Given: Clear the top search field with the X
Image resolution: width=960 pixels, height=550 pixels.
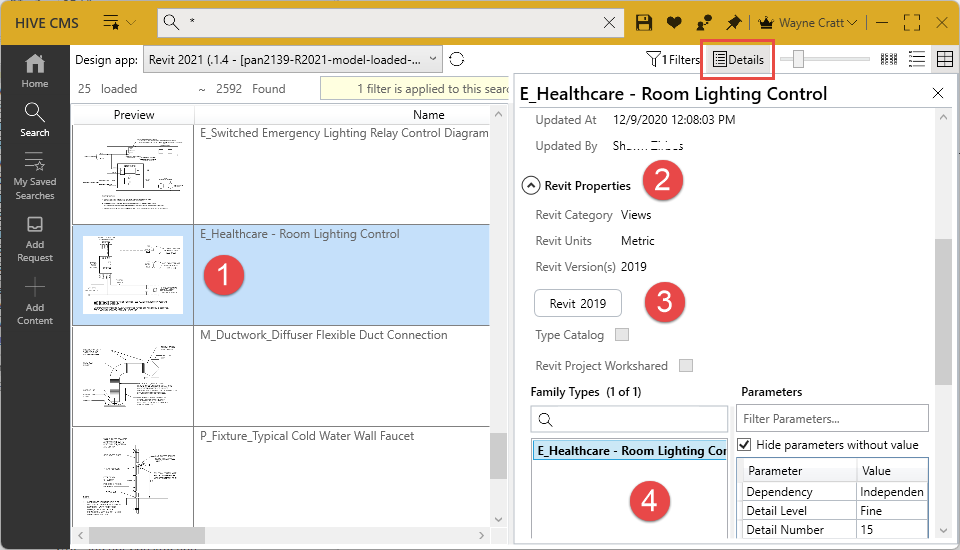Looking at the screenshot, I should tap(609, 23).
